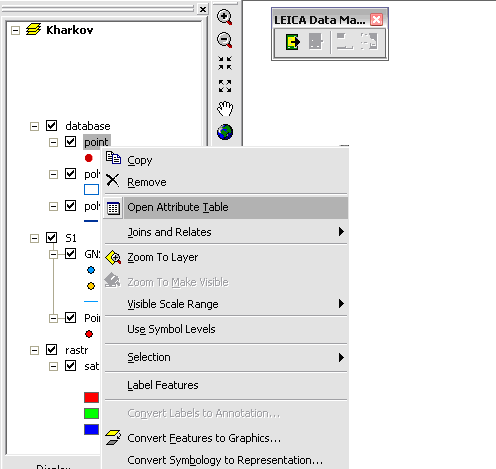
Task: Toggle the GN layer checkbox
Action: 70,254
